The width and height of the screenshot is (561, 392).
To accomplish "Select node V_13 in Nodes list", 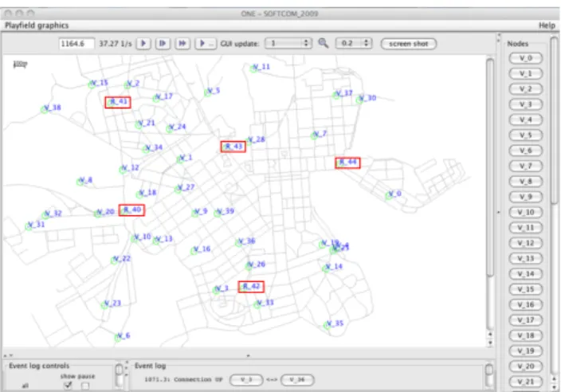I will tap(526, 258).
